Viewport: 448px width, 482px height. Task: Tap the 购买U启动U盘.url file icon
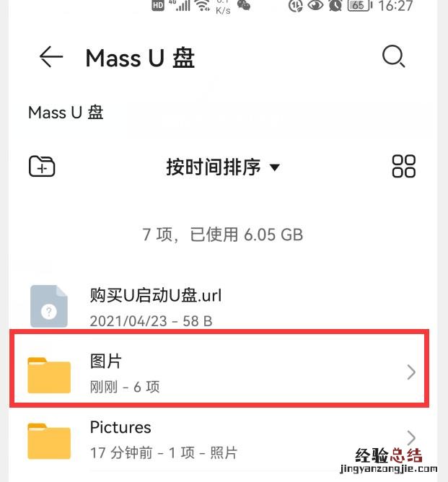click(49, 306)
